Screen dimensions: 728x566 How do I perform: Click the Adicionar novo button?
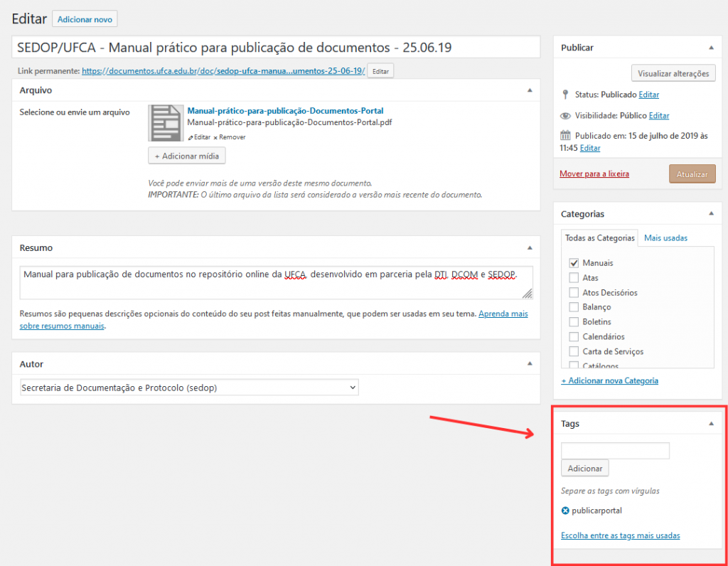point(85,19)
